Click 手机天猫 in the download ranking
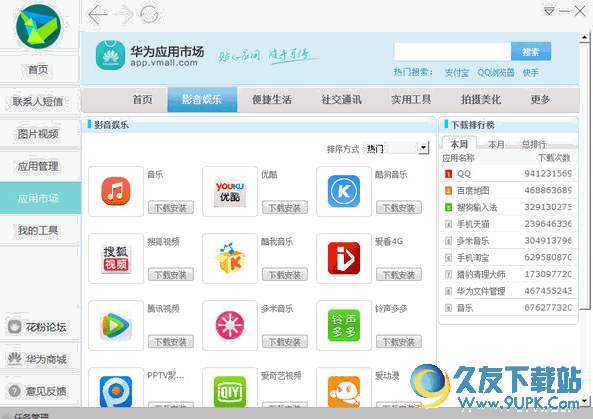593x419 pixels. (x=473, y=224)
